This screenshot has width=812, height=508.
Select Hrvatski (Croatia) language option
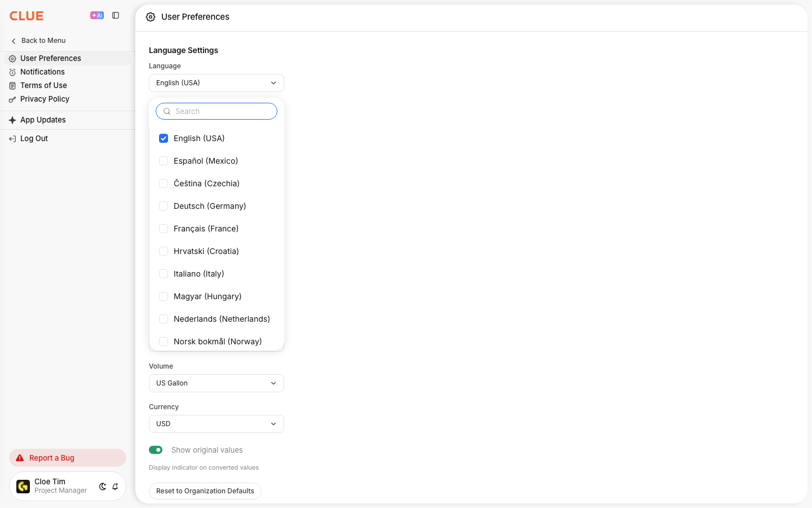pos(217,251)
